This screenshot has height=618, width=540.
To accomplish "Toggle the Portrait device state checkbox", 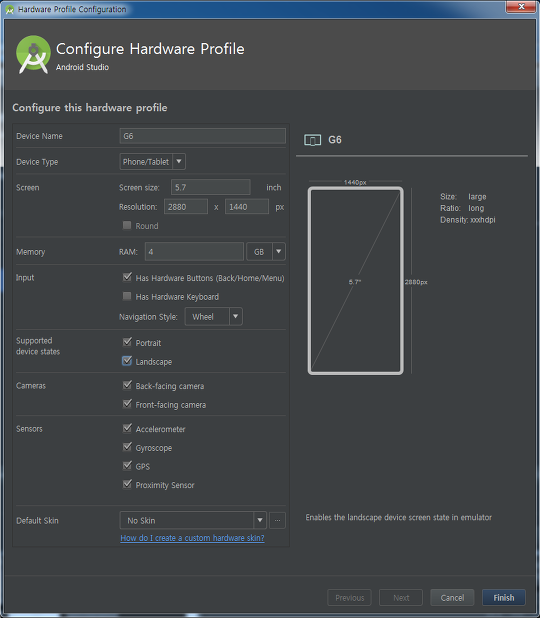I will pyautogui.click(x=127, y=342).
